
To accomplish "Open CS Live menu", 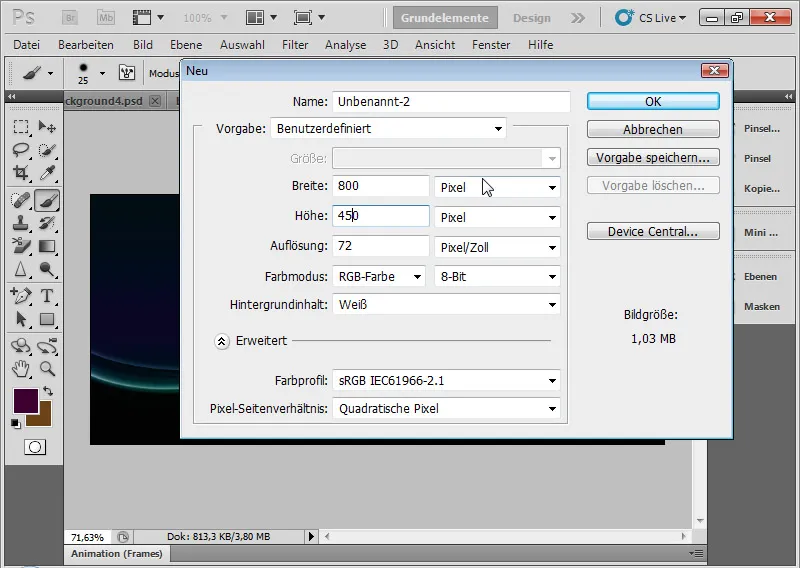I will (651, 18).
